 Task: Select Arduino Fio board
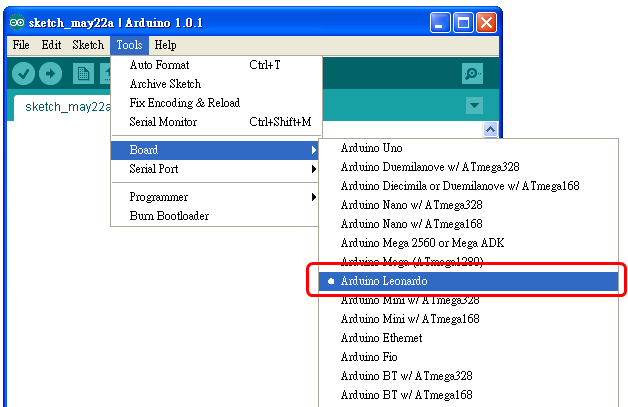pyautogui.click(x=469, y=357)
